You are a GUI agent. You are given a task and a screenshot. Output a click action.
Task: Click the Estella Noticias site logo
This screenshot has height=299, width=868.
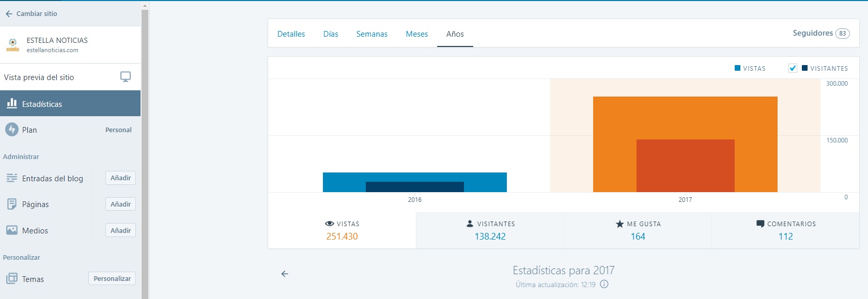[x=12, y=45]
